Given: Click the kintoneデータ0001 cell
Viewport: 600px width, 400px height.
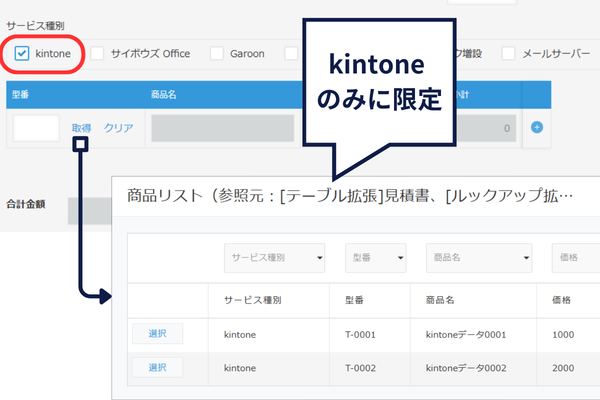Looking at the screenshot, I should tap(466, 335).
